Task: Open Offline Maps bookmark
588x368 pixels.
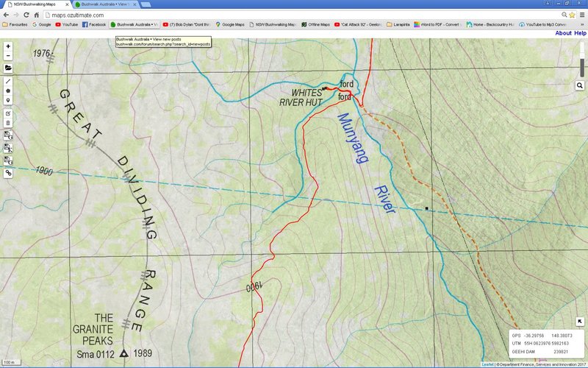Action: tap(316, 24)
